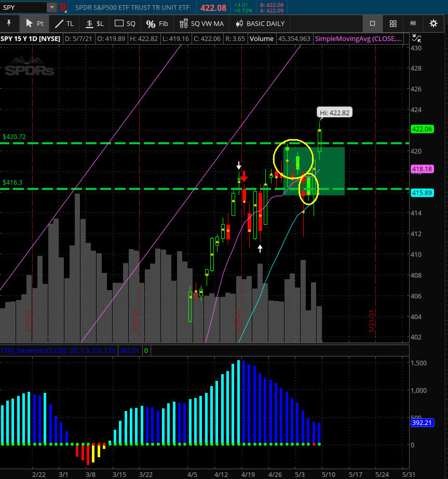448x479 pixels.
Task: Open the BASIC DAILY chart style
Action: [x=260, y=23]
